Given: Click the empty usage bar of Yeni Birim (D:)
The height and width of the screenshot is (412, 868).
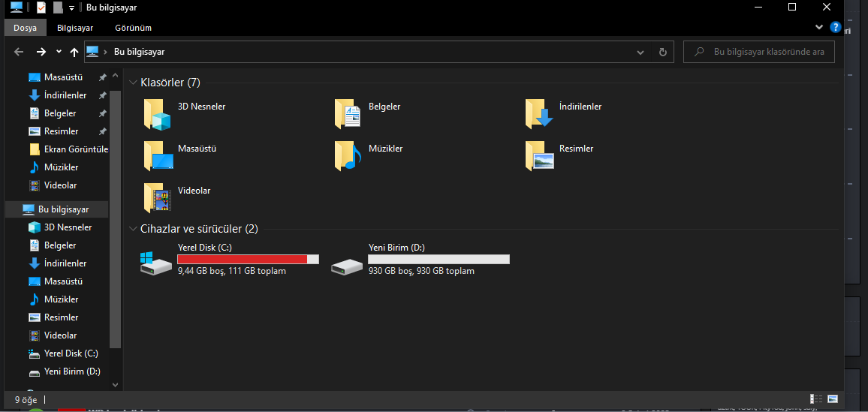Looking at the screenshot, I should click(x=439, y=260).
